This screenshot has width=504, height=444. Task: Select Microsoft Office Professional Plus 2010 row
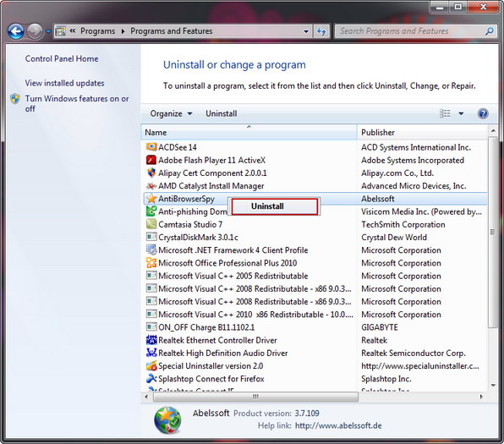click(x=315, y=263)
